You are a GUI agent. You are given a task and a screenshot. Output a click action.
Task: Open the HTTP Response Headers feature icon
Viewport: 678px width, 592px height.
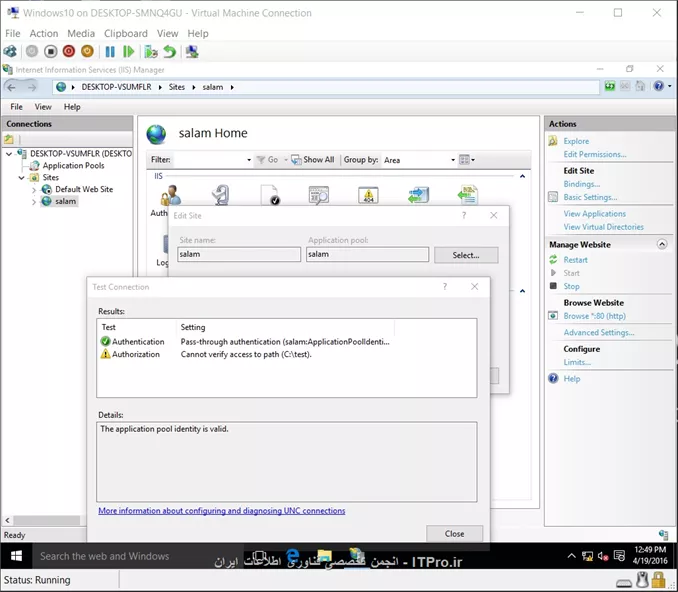click(467, 195)
